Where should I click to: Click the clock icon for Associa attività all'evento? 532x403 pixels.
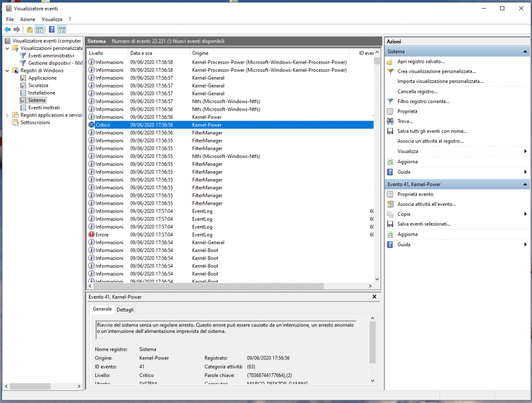pos(390,204)
